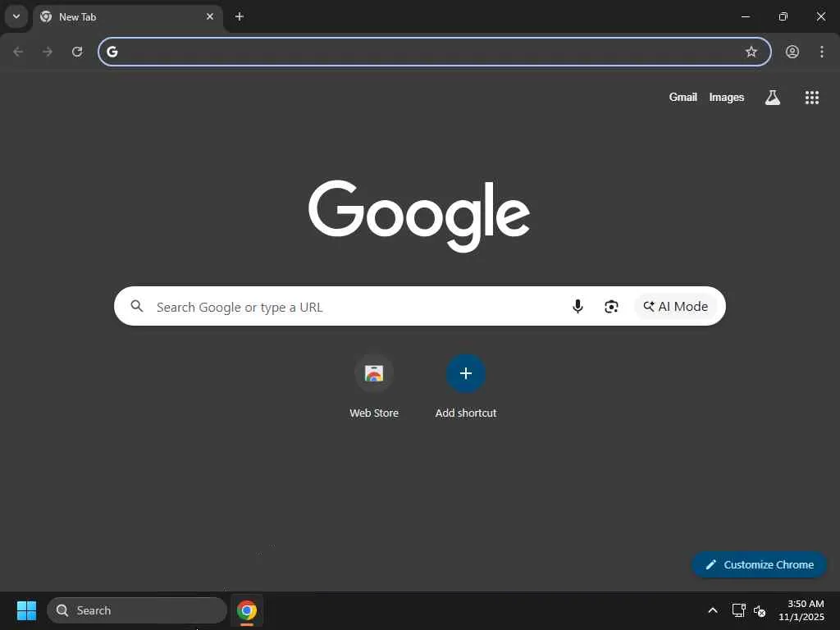
Task: Click the magnifier icon in Google search box
Action: (137, 306)
